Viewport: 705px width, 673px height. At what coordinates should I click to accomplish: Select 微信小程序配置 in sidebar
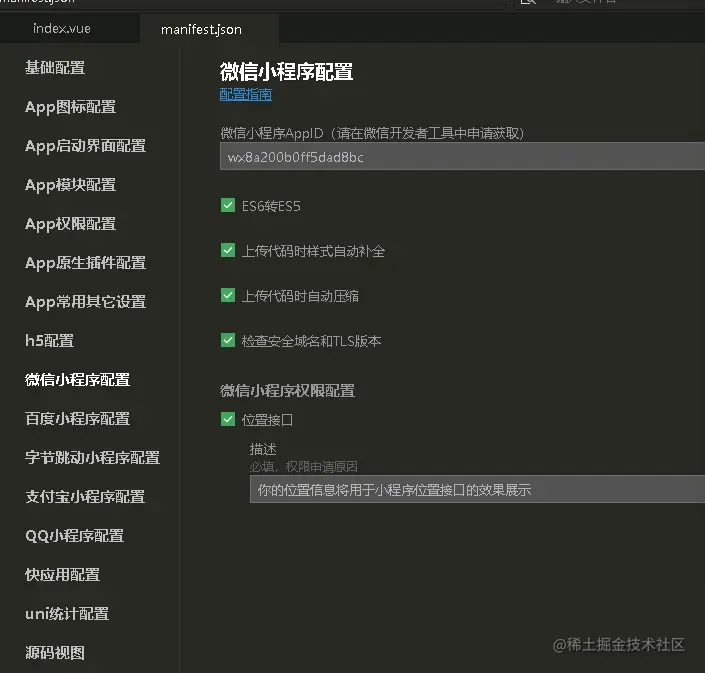pyautogui.click(x=77, y=380)
